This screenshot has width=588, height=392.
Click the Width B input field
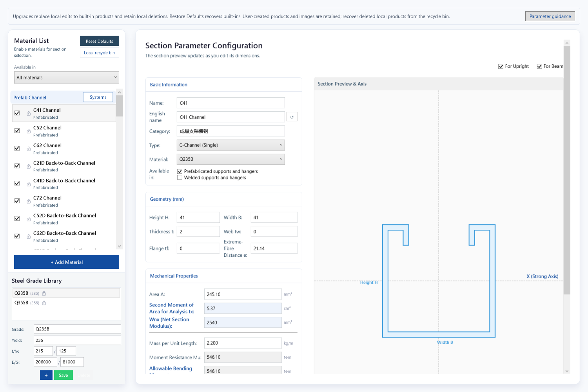tap(274, 218)
